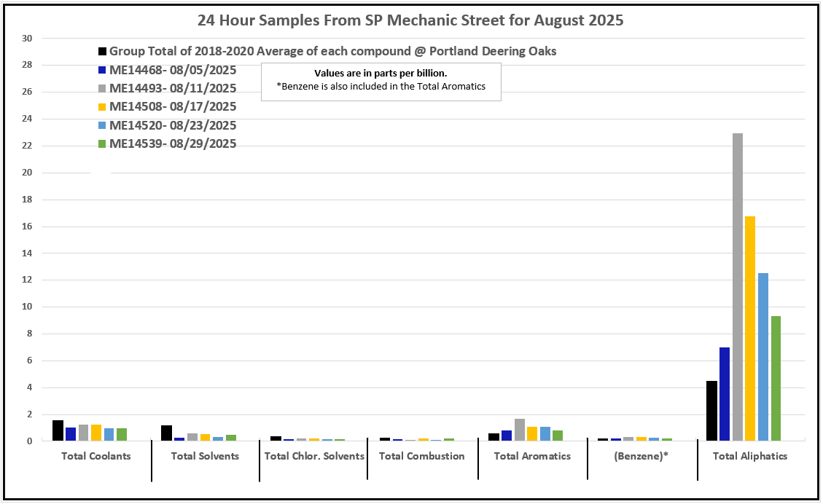Click the Total Solvents axis label
The height and width of the screenshot is (504, 823).
(x=205, y=457)
